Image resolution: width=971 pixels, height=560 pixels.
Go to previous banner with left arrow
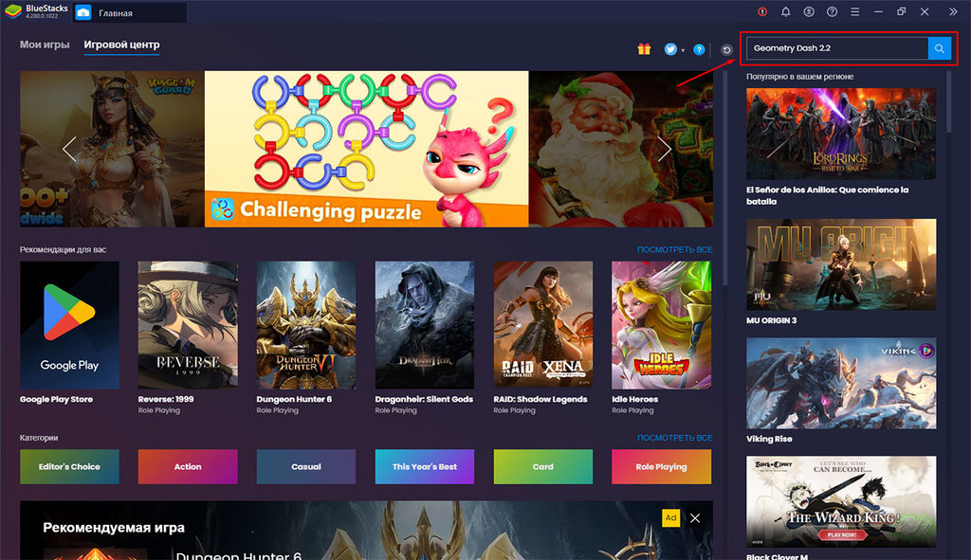(69, 149)
